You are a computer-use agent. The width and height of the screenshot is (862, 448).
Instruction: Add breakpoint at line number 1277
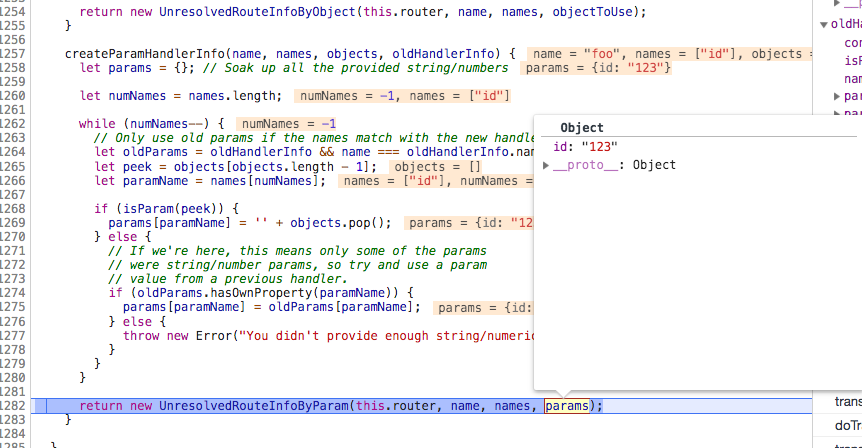[x=13, y=336]
